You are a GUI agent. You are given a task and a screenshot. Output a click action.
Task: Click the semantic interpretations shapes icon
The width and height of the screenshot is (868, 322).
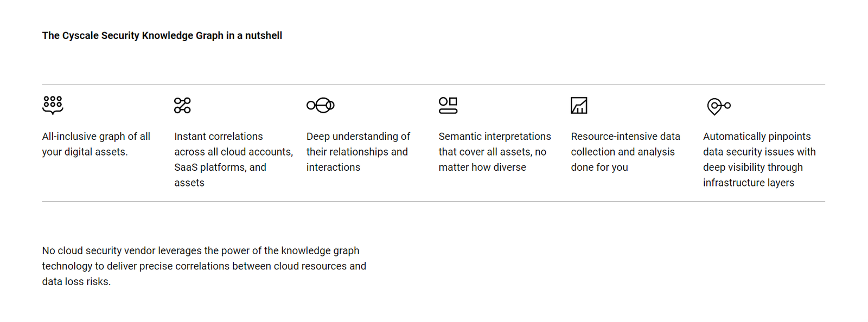point(448,105)
